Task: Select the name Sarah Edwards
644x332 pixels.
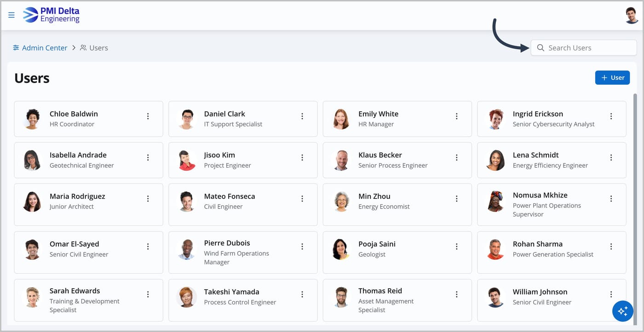Action: (x=75, y=291)
